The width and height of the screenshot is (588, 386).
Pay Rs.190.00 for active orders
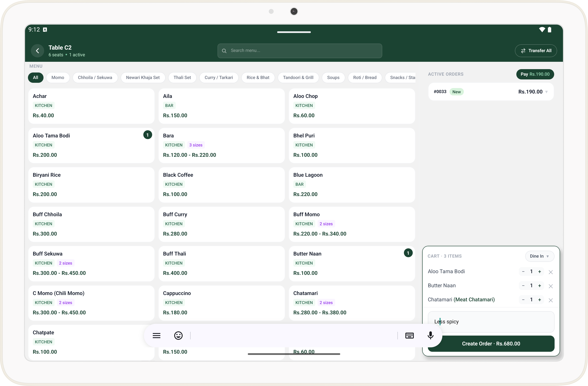pos(535,74)
